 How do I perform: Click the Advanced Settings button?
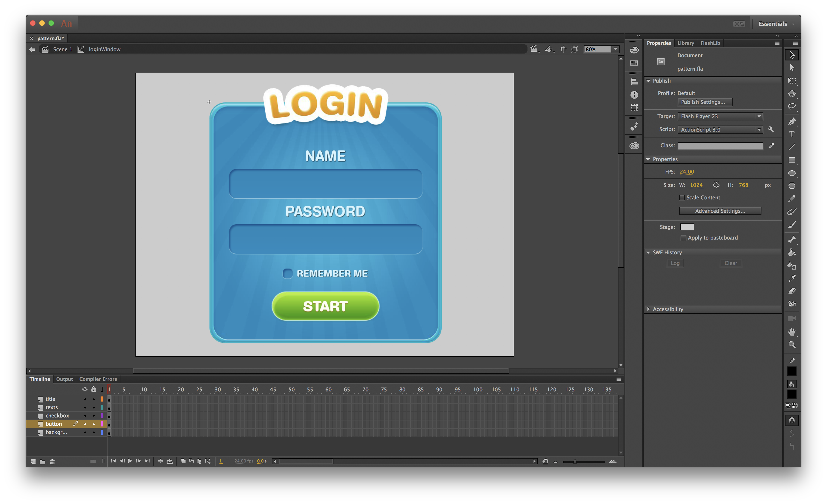tap(720, 211)
